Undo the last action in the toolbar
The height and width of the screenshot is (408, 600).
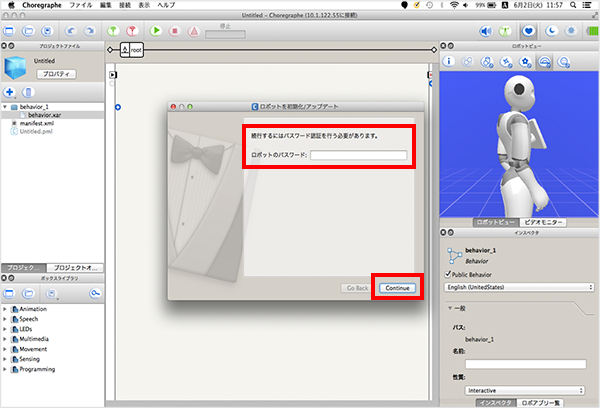pyautogui.click(x=70, y=31)
